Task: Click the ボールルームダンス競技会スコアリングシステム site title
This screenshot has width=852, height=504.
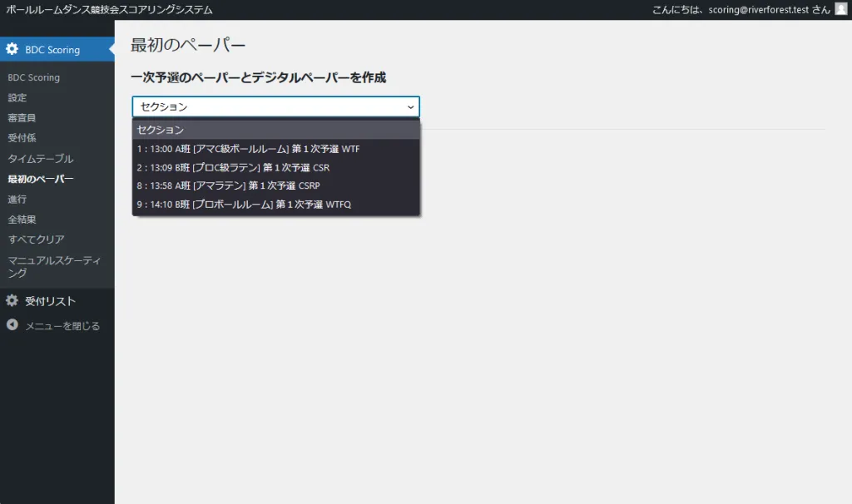Action: 109,10
